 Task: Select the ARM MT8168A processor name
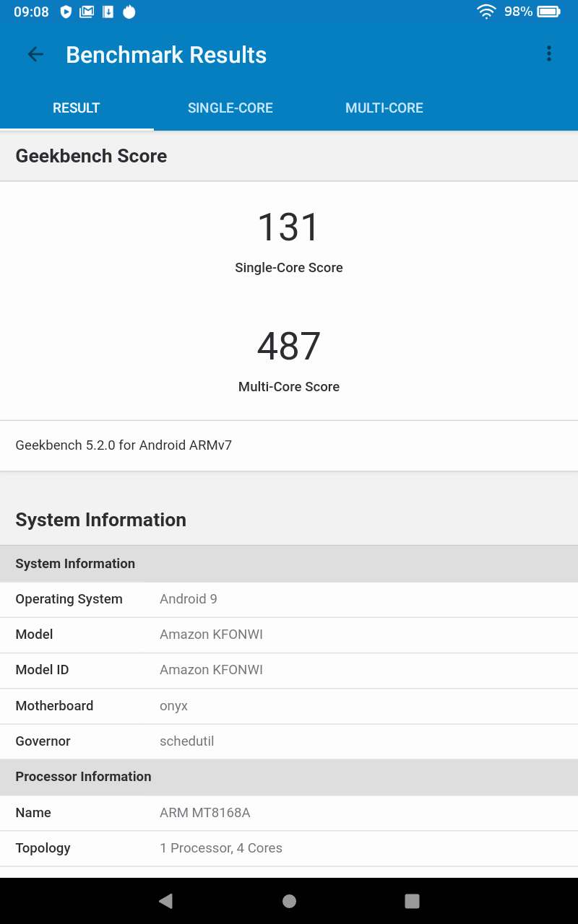[x=205, y=813]
